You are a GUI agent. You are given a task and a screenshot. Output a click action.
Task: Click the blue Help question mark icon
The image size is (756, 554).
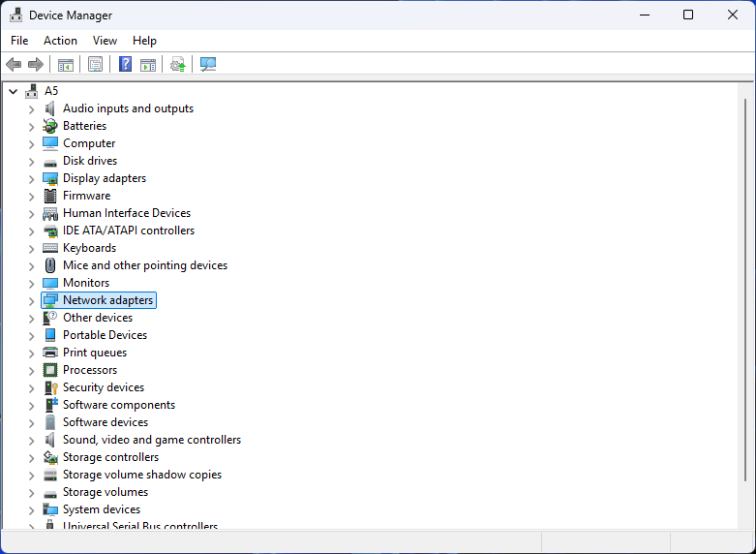[125, 65]
